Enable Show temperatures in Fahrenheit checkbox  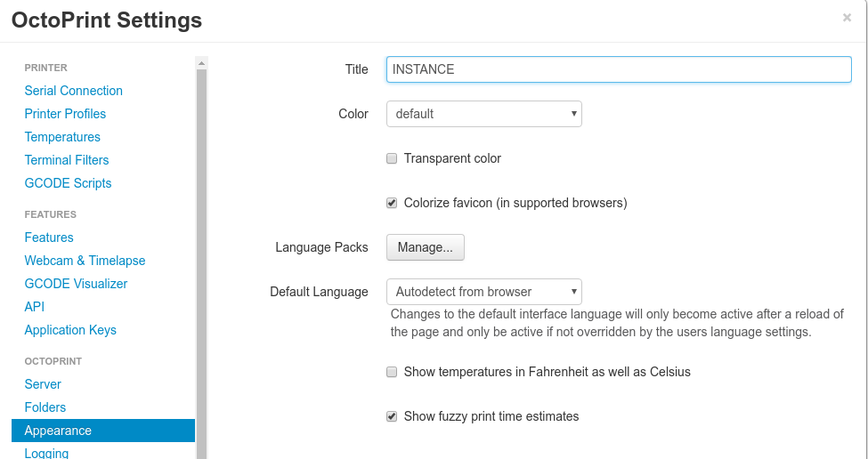coord(392,372)
